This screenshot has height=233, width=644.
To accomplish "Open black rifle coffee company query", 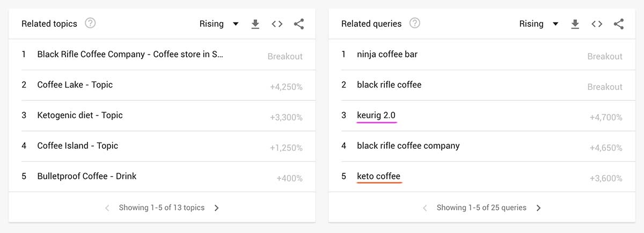I will pyautogui.click(x=408, y=146).
